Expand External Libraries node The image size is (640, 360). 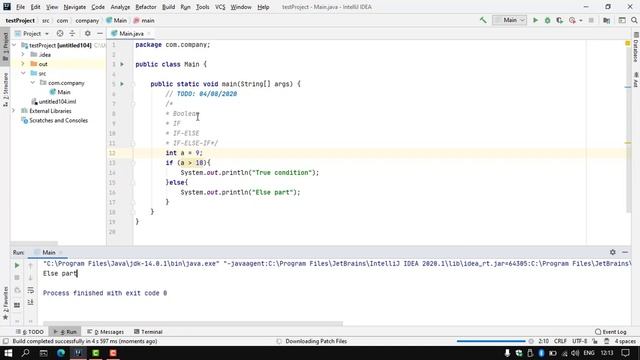[15, 111]
